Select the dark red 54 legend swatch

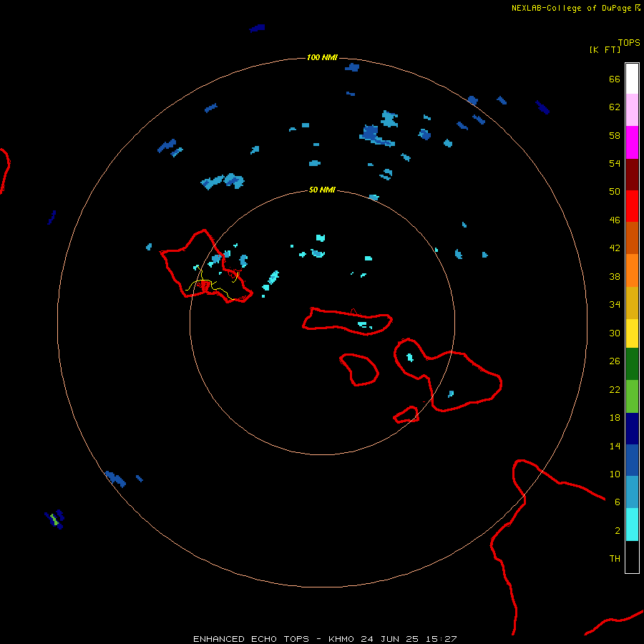click(632, 175)
